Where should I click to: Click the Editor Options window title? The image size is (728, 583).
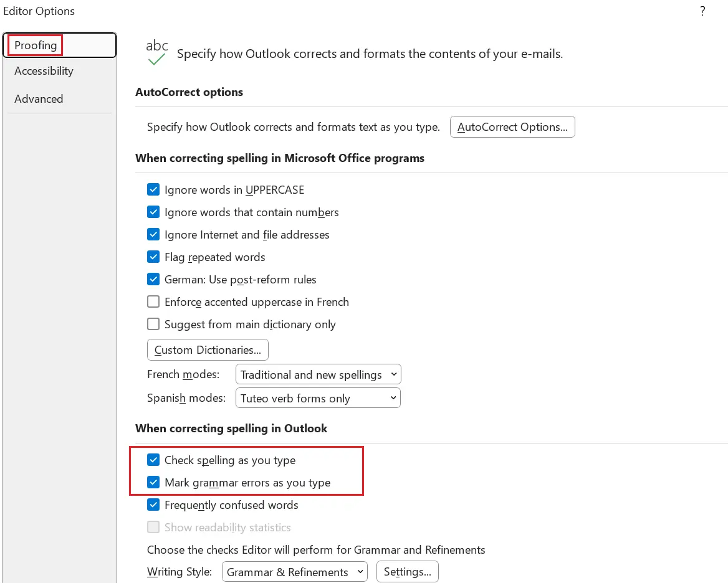tap(39, 11)
